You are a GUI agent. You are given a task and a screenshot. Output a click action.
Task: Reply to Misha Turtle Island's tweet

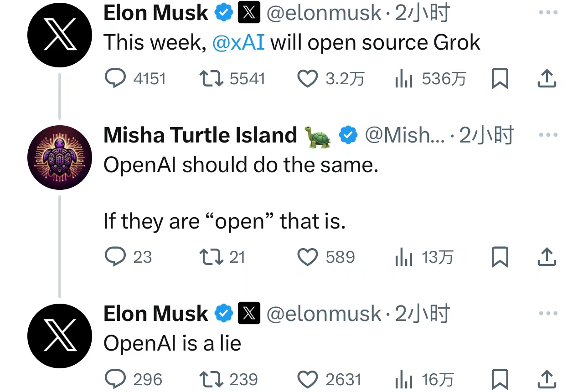(x=115, y=257)
